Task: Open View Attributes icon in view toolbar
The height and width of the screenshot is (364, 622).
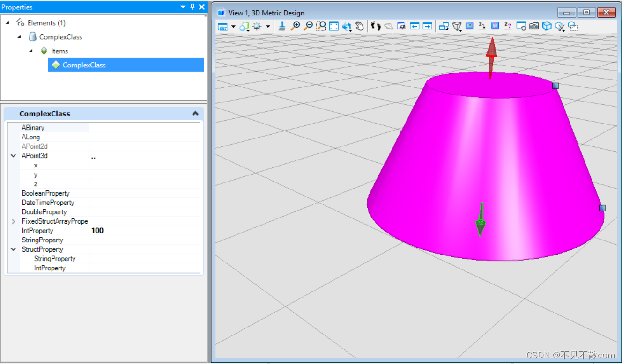Action: (223, 27)
